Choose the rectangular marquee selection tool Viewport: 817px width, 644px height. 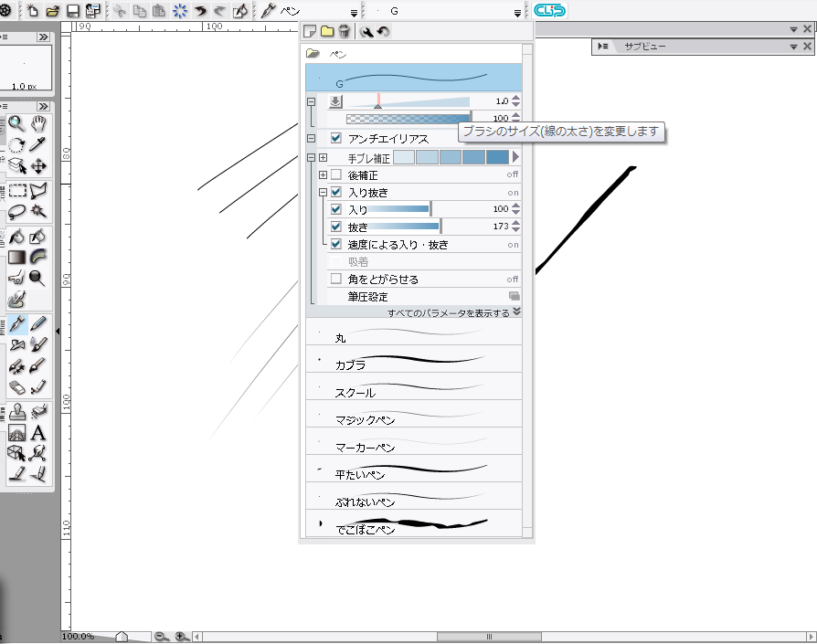tap(17, 191)
